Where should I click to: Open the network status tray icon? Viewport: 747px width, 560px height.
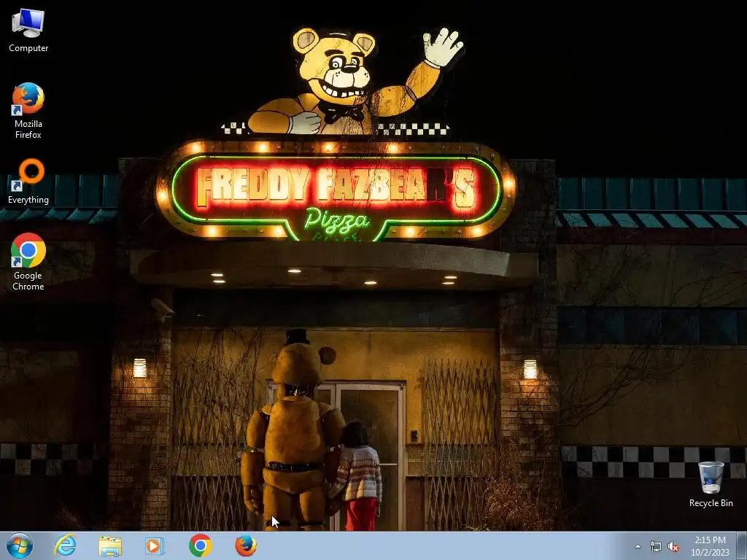tap(656, 546)
